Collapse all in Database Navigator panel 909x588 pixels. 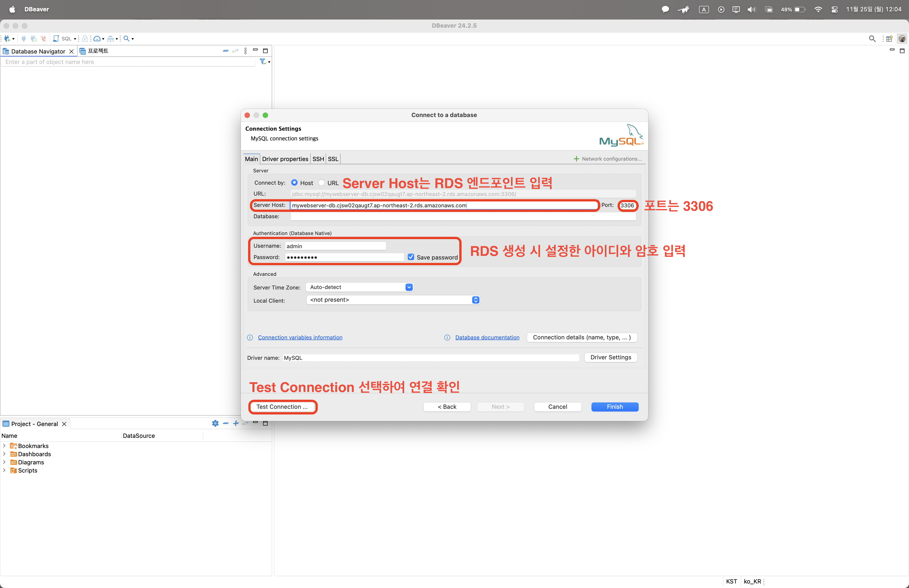(x=225, y=51)
